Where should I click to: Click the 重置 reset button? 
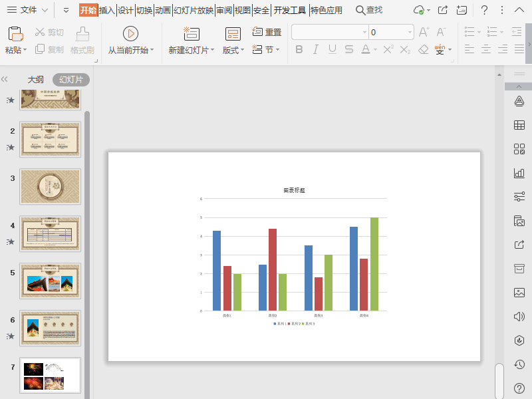pyautogui.click(x=267, y=32)
